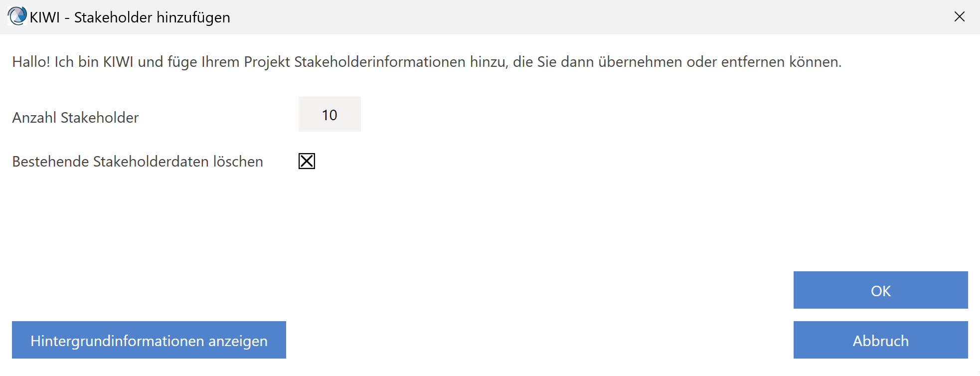Image resolution: width=980 pixels, height=376 pixels.
Task: Confirm the dialog with OK
Action: 880,290
